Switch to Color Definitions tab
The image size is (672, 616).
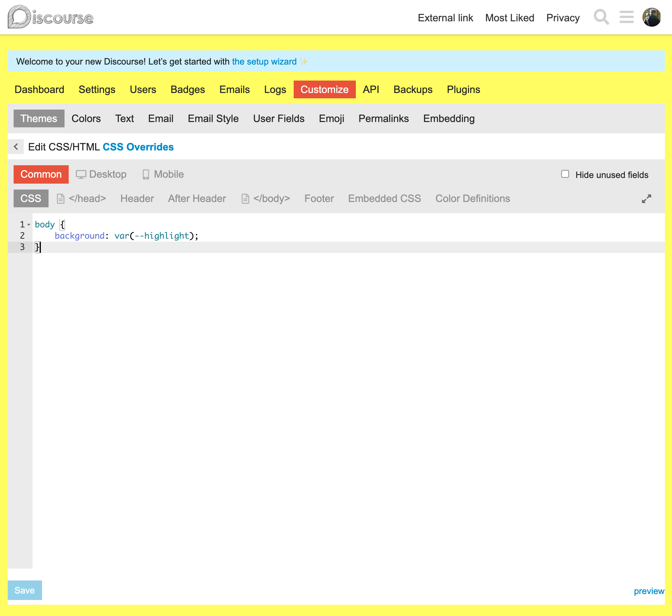(x=472, y=199)
